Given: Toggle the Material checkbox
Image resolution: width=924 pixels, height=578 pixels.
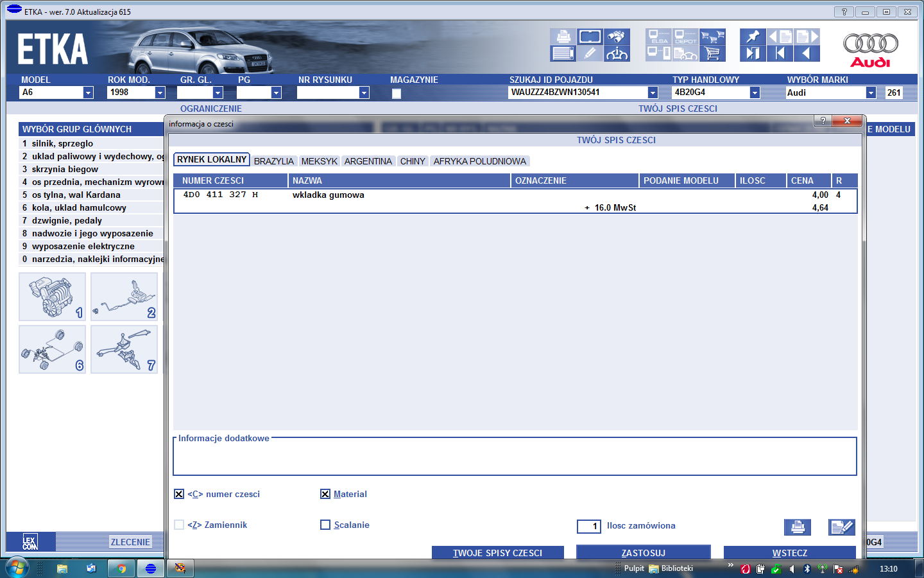Looking at the screenshot, I should pyautogui.click(x=325, y=494).
